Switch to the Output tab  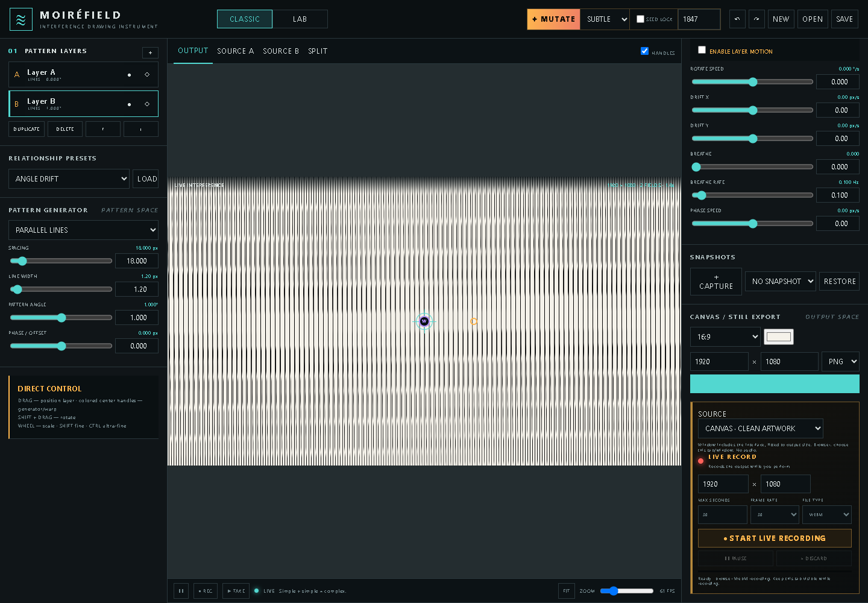(193, 51)
